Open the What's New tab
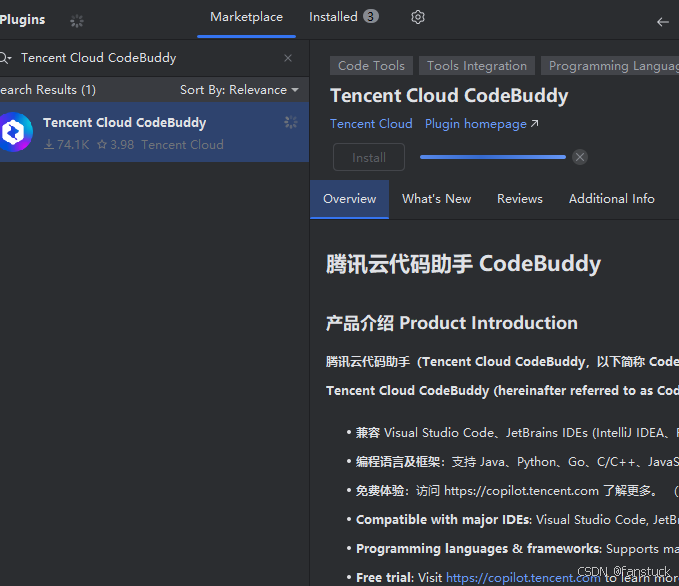The image size is (679, 586). 436,199
